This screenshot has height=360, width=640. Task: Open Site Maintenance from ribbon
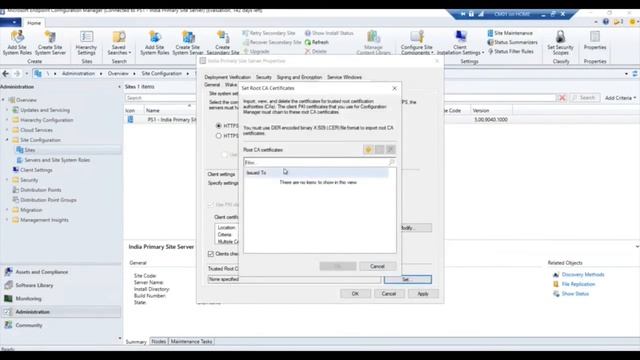pyautogui.click(x=510, y=33)
